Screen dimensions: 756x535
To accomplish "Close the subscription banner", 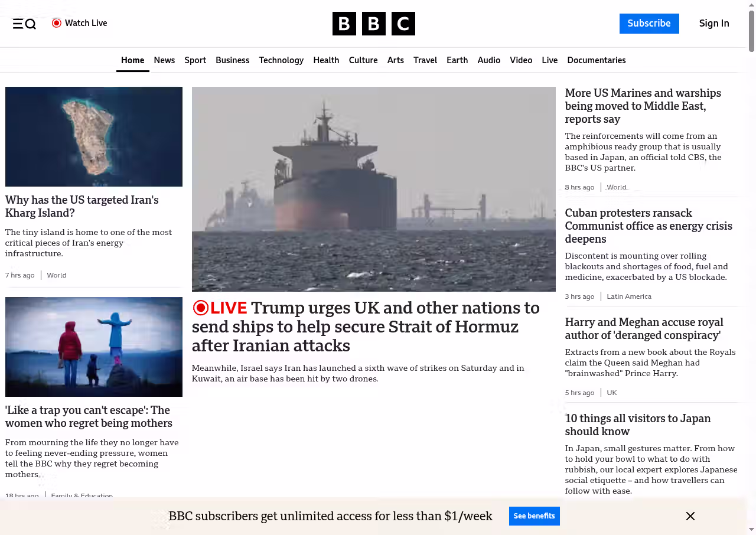I will (x=690, y=516).
